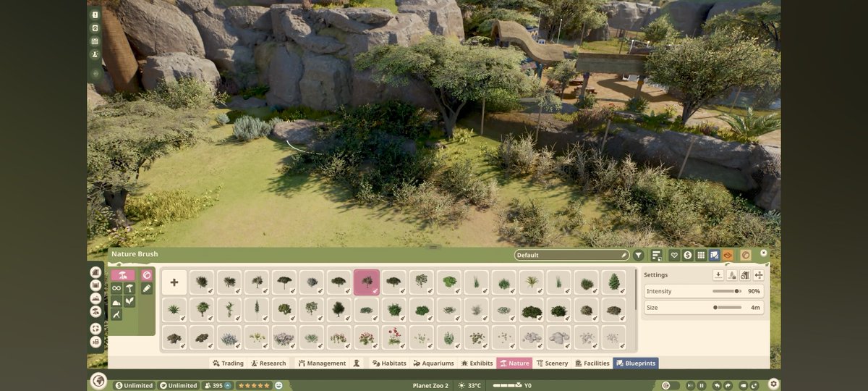Screen dimensions: 868x391
Task: Open the fence building sidebar icon
Action: tap(95, 285)
